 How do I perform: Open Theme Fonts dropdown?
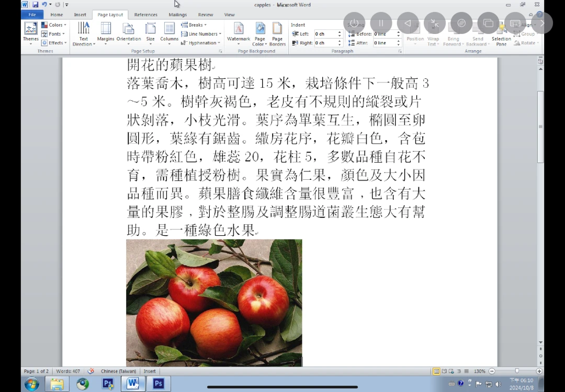(53, 34)
